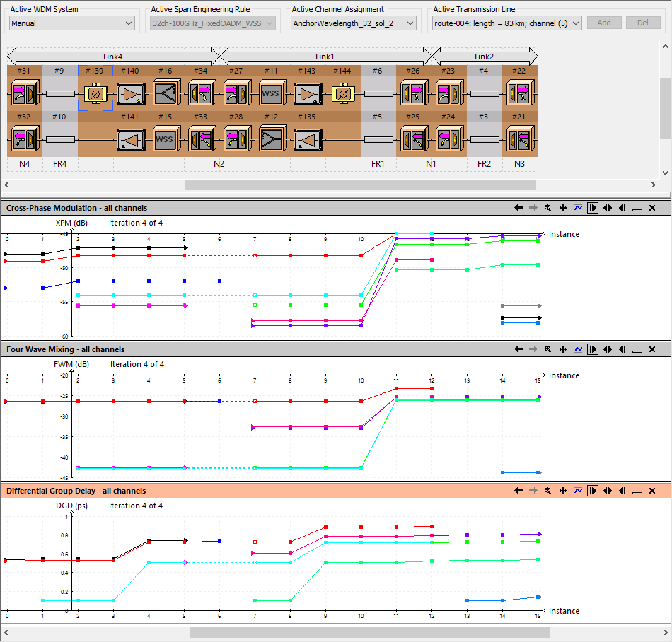Select amplifier component #140
The height and width of the screenshot is (642, 672).
pyautogui.click(x=131, y=94)
